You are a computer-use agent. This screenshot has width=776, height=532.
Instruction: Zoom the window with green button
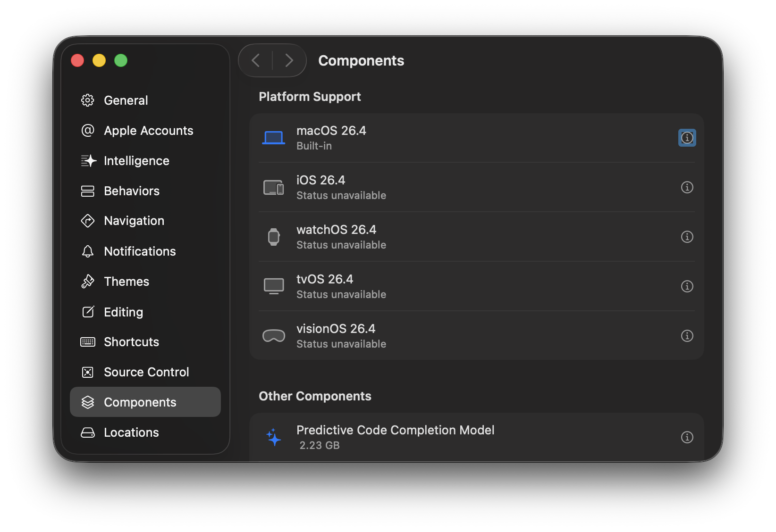tap(121, 60)
